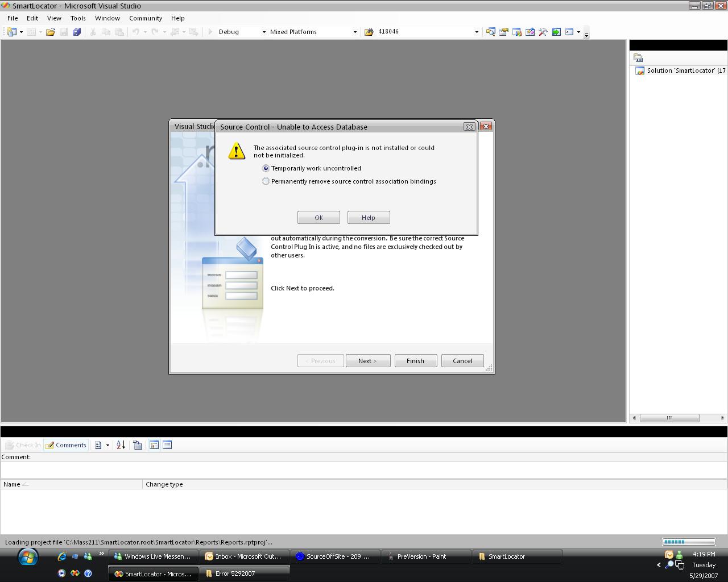Click Next in the conversion wizard
Viewport: 728px width, 582px height.
click(x=368, y=361)
